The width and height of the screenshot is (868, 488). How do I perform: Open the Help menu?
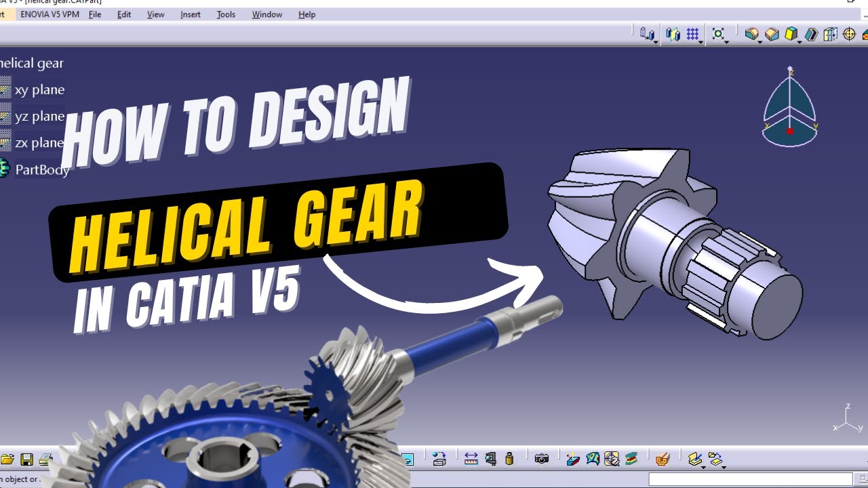307,14
